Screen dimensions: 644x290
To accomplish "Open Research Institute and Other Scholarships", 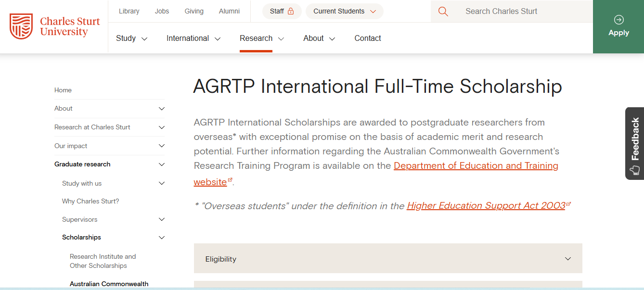I will (103, 261).
